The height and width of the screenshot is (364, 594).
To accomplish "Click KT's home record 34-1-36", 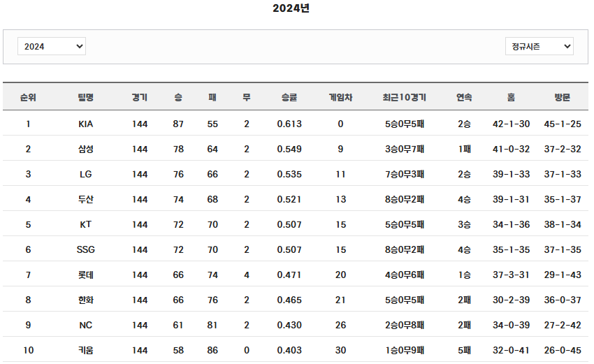I will click(511, 224).
